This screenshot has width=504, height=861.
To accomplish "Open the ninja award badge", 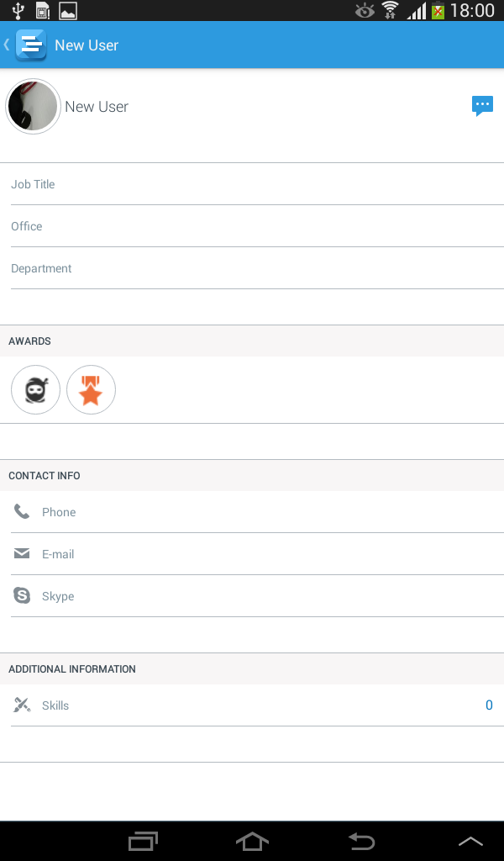I will (x=35, y=390).
